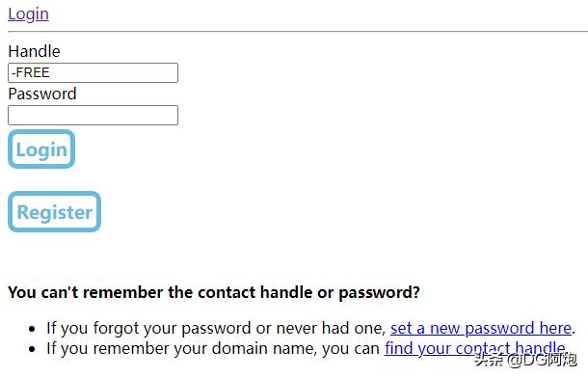Click the 'You can't remember' heading text
This screenshot has width=588, height=378.
coord(214,292)
